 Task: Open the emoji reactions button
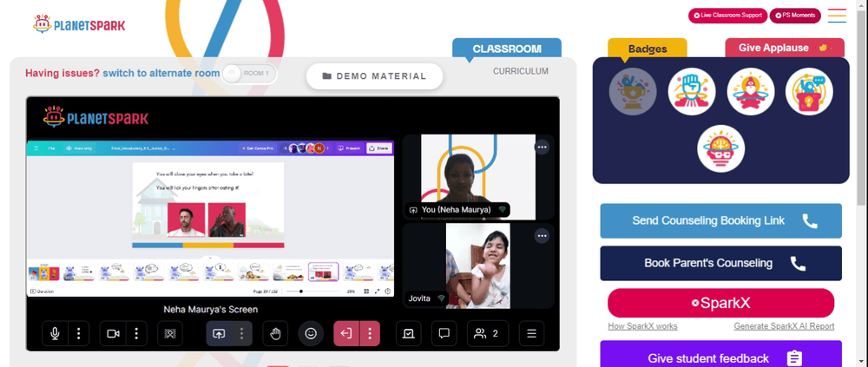311,334
